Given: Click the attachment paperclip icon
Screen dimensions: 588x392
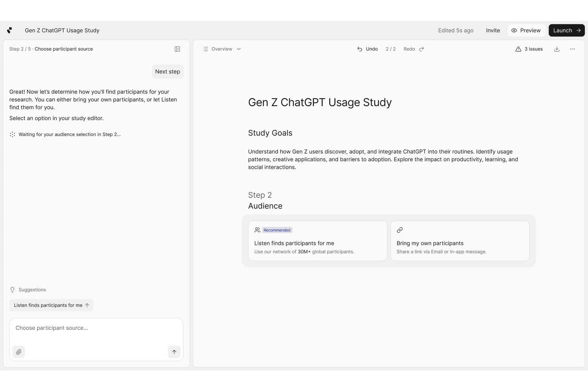Looking at the screenshot, I should (19, 352).
